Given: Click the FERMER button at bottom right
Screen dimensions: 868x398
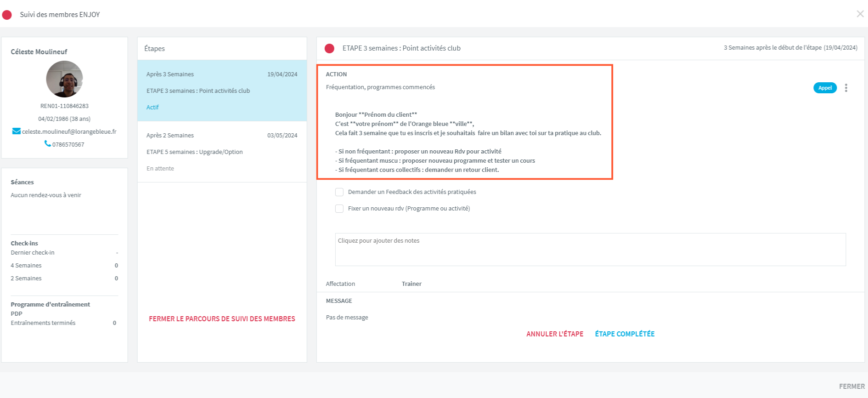Looking at the screenshot, I should (851, 387).
